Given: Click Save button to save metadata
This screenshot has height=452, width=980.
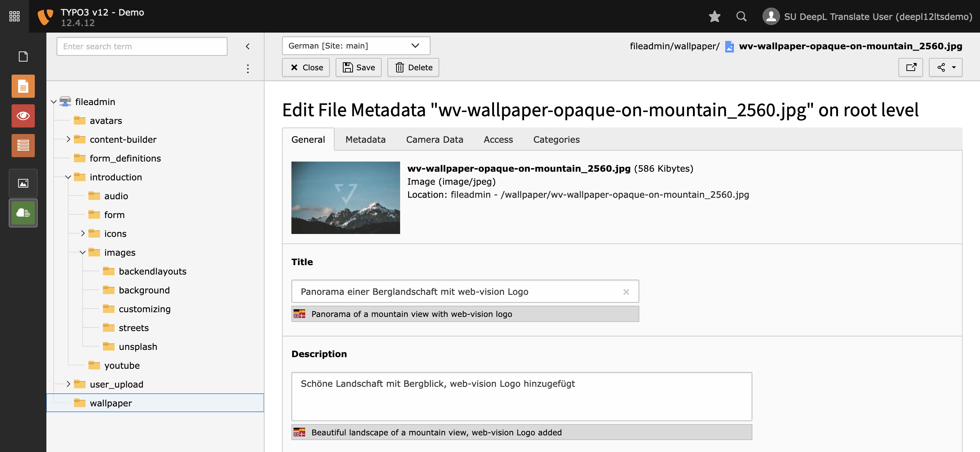Looking at the screenshot, I should point(360,67).
